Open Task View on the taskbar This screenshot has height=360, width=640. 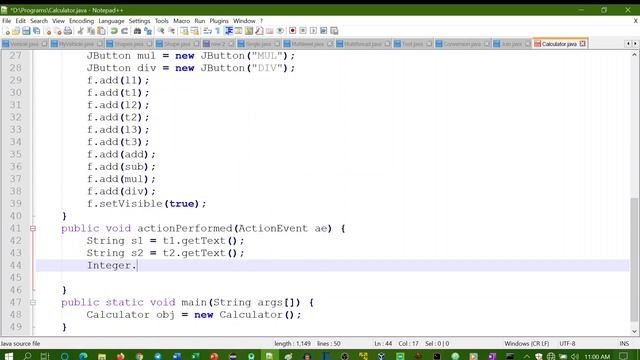tap(45, 356)
